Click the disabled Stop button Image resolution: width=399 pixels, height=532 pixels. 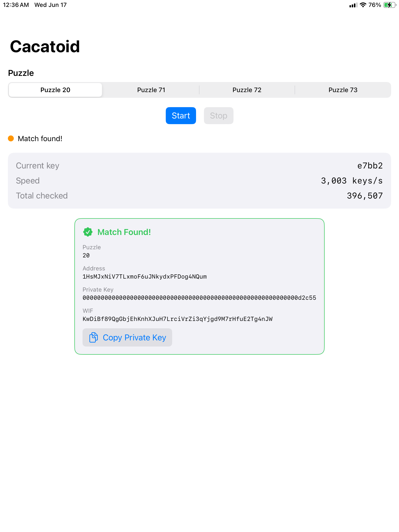pos(219,116)
